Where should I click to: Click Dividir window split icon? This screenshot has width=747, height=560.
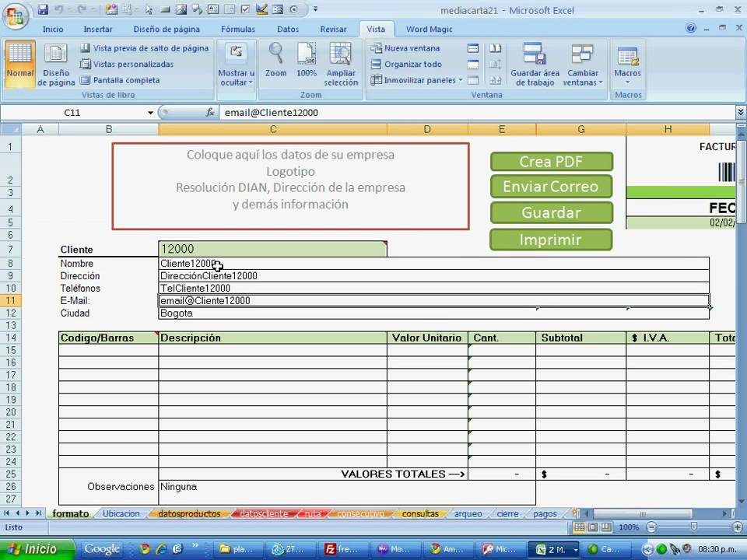click(x=473, y=48)
